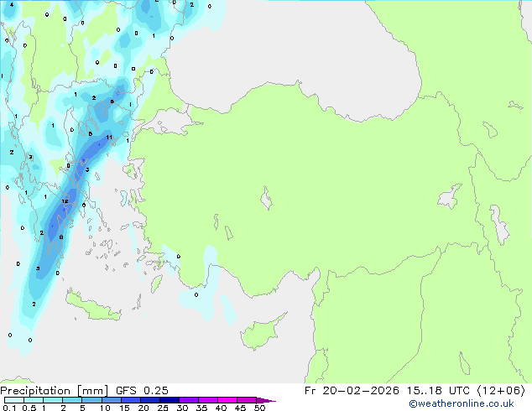
Task: Click the 'Precipitation [mm]' title text
Action: click(54, 391)
